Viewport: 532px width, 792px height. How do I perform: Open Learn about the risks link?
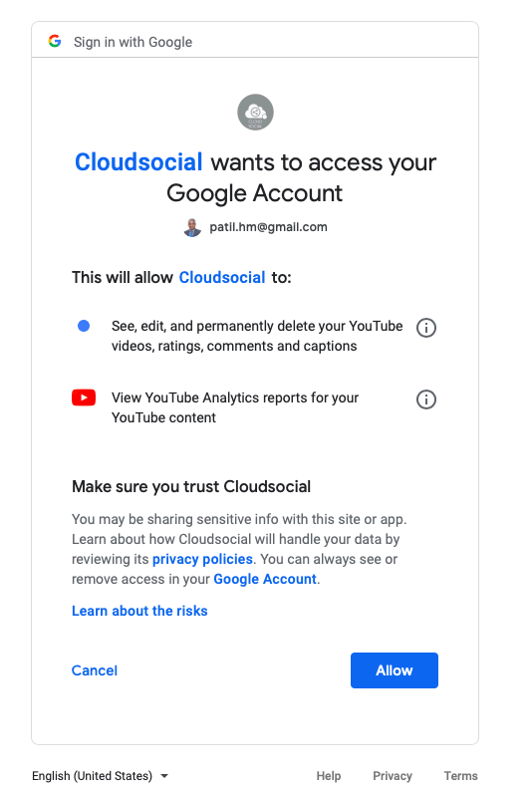139,611
